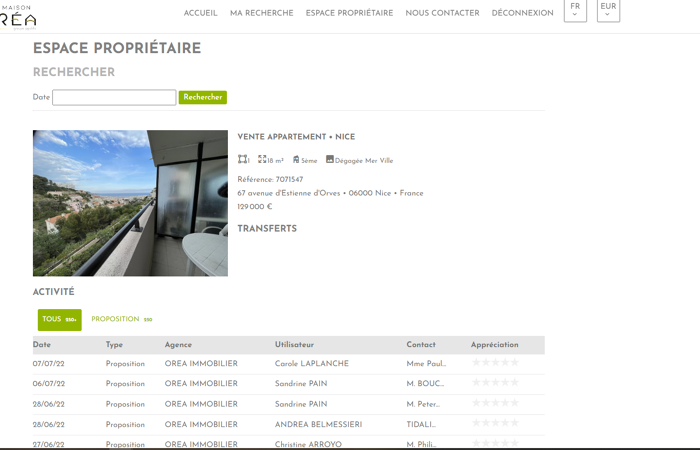Select the TOUS activity tab
This screenshot has height=450, width=700.
pyautogui.click(x=59, y=320)
